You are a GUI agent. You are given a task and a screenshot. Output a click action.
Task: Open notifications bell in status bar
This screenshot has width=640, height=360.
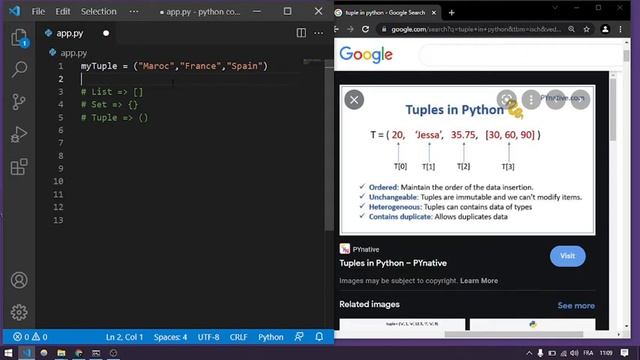point(319,337)
